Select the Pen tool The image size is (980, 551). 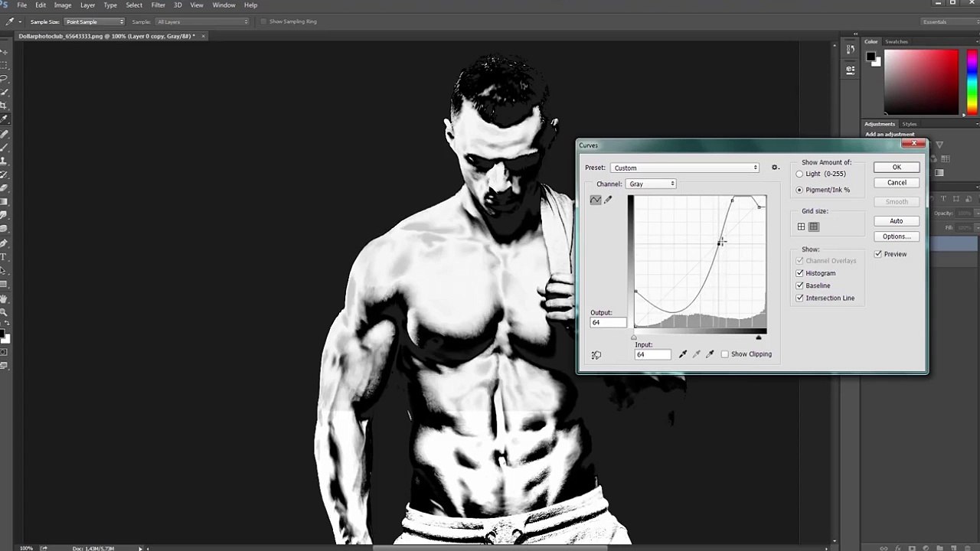pyautogui.click(x=4, y=243)
